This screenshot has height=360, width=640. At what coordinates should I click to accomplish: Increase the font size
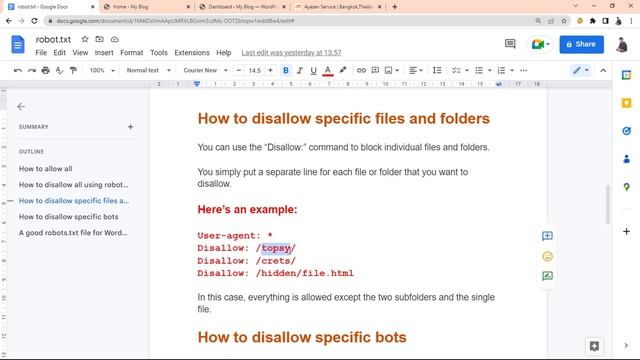[270, 71]
